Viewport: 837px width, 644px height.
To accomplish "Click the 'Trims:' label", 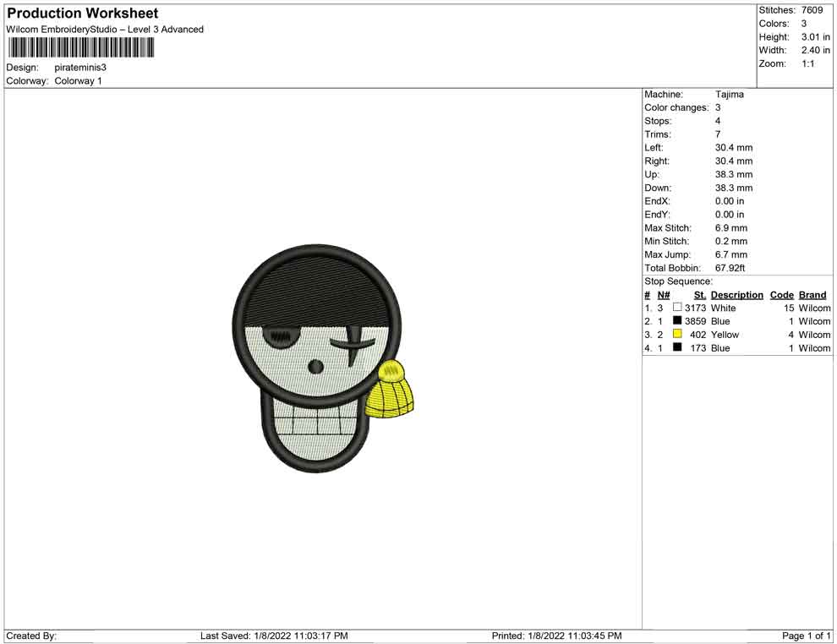I will coord(658,134).
